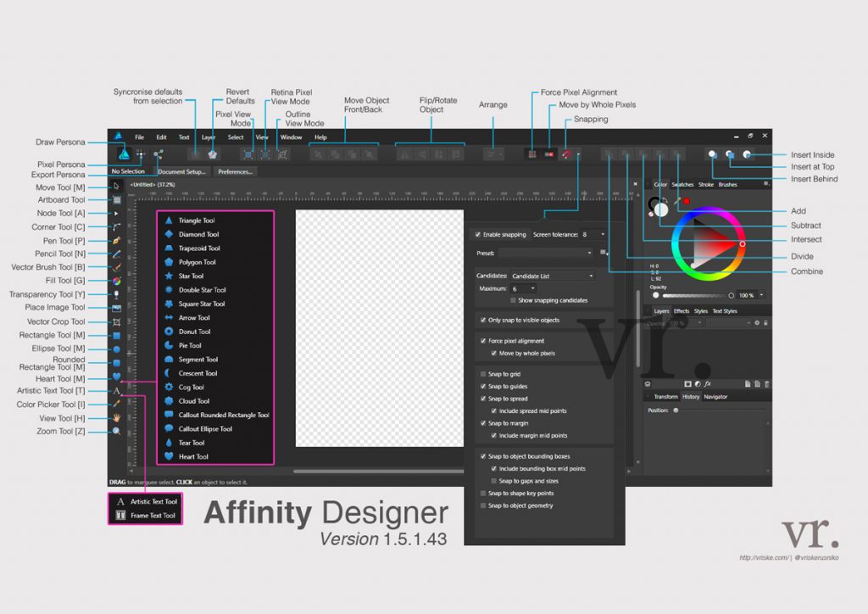Choose the Star Tool from shape list
The width and height of the screenshot is (868, 614).
(x=191, y=276)
